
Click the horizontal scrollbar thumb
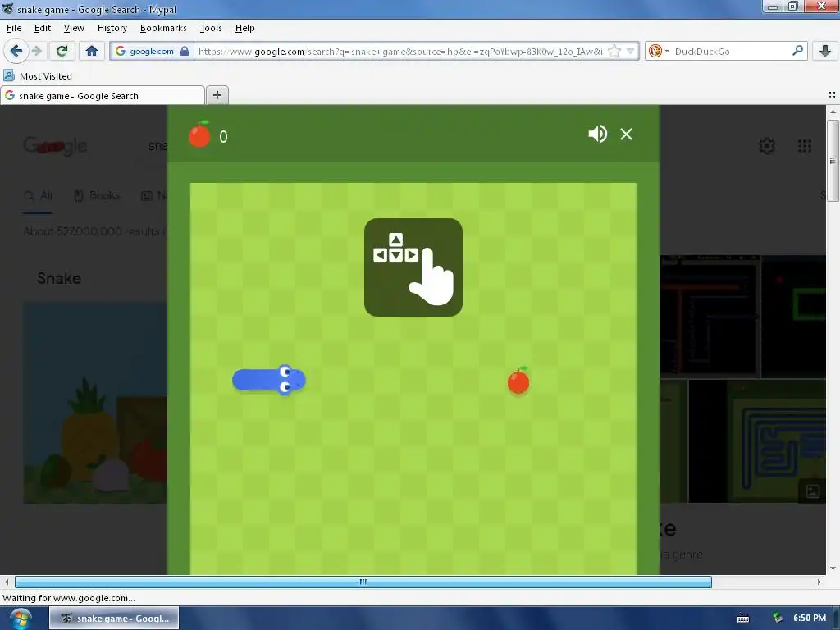pyautogui.click(x=363, y=582)
